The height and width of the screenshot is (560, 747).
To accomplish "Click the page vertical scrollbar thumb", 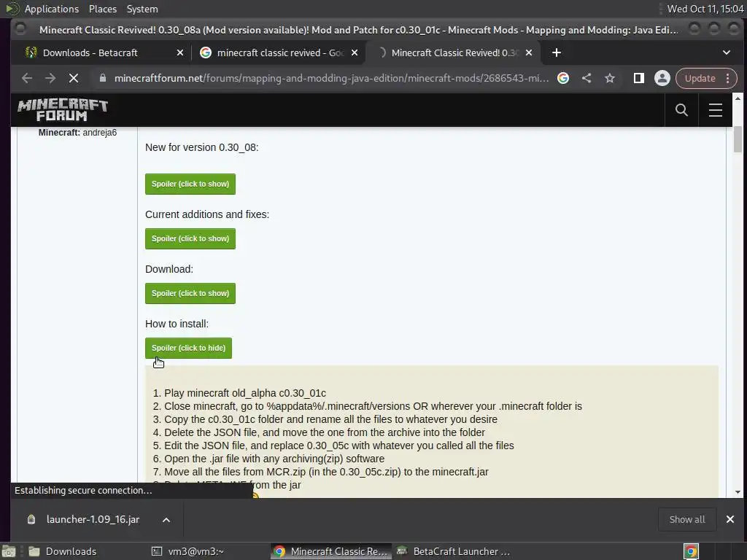I will click(738, 139).
